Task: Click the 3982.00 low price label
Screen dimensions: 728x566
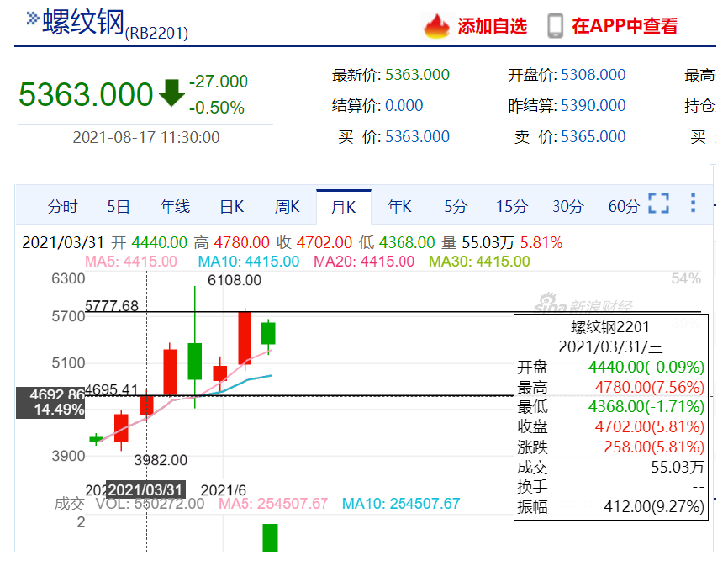Action: 161,460
